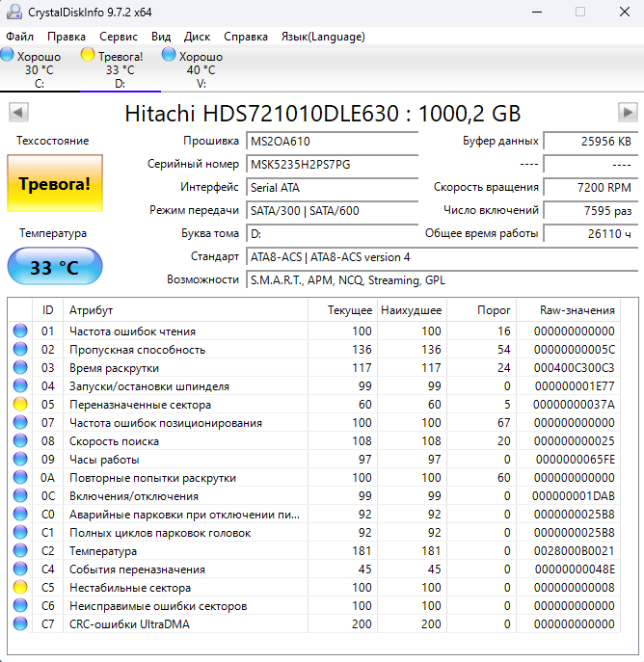Click blue status icon for CRC-ошибки UltraDMA
The width and height of the screenshot is (644, 662).
point(20,624)
